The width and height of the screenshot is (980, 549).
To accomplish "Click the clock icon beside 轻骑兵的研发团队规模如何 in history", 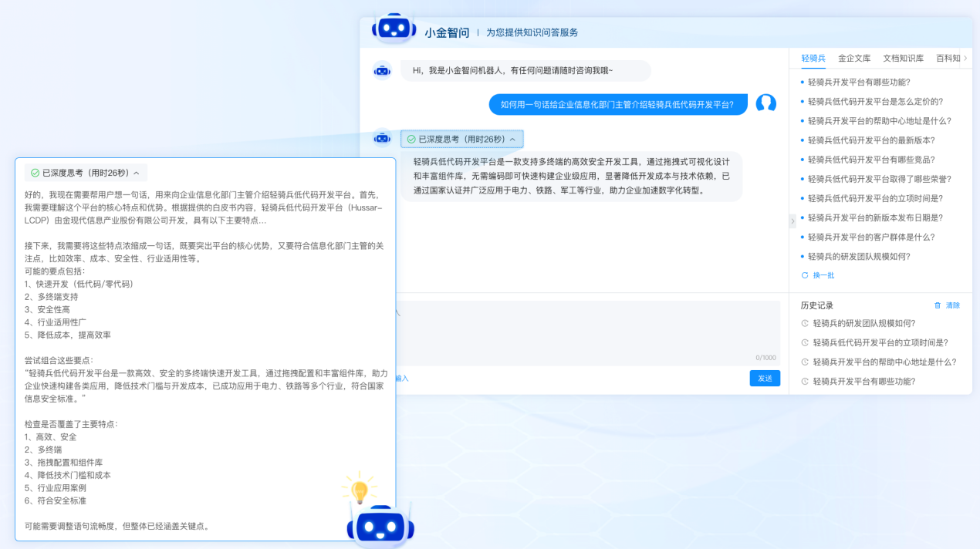I will [x=805, y=324].
